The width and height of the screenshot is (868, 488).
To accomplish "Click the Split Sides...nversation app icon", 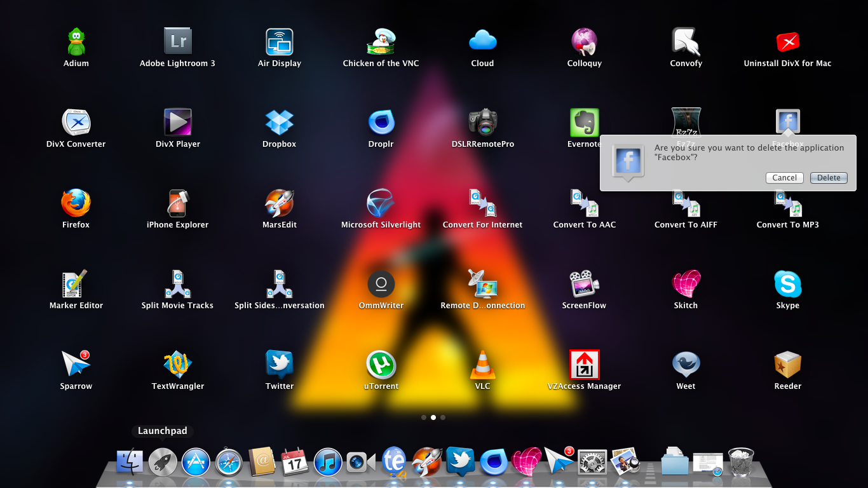I will 280,284.
